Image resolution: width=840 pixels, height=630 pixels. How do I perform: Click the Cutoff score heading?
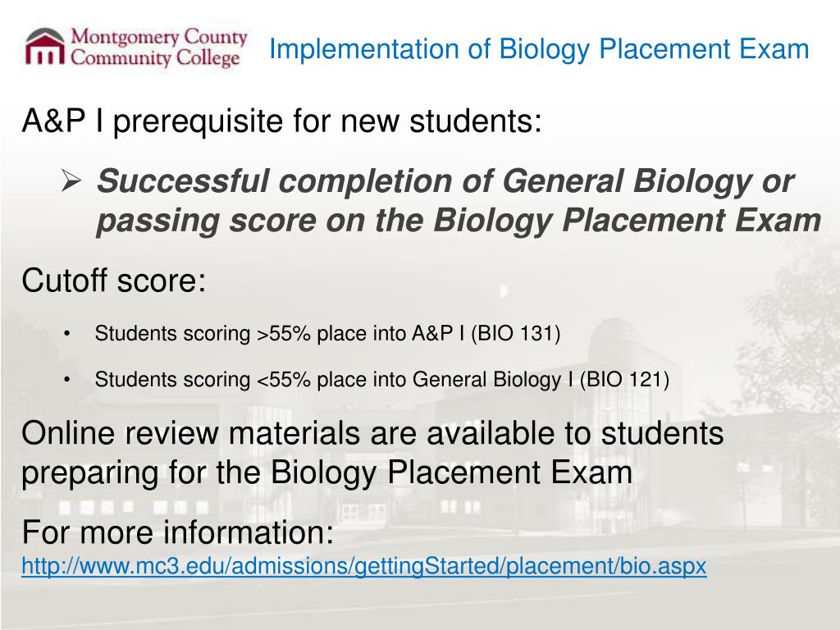pyautogui.click(x=113, y=281)
